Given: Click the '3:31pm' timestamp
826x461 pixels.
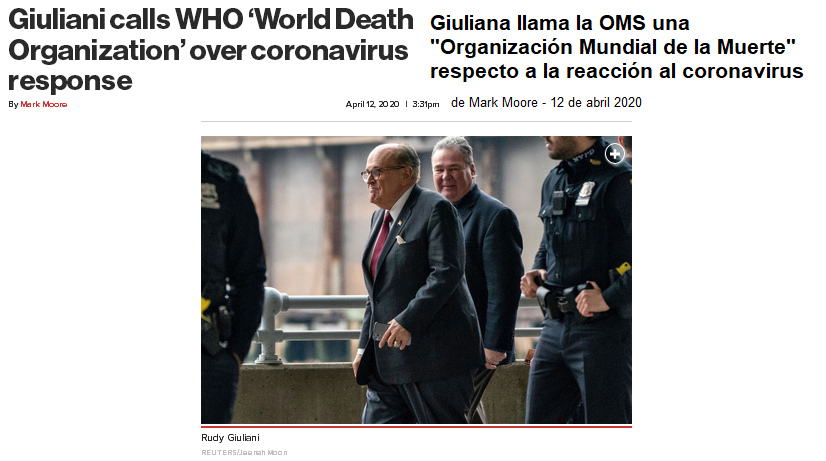Looking at the screenshot, I should click(426, 104).
